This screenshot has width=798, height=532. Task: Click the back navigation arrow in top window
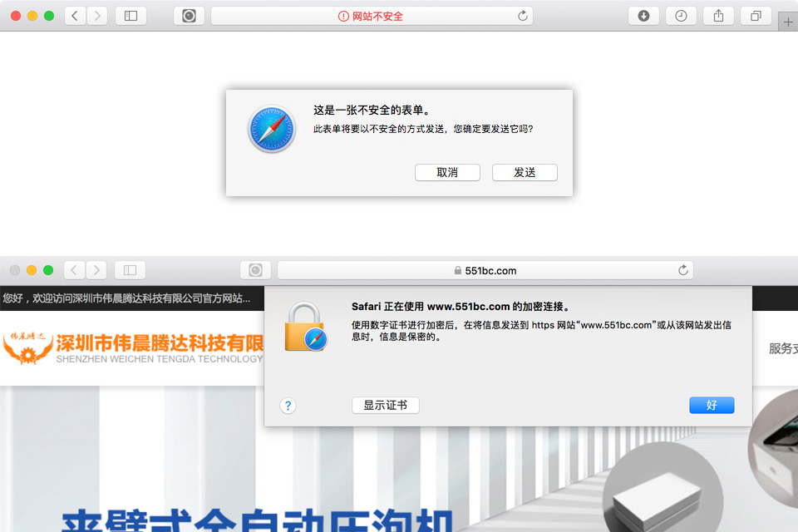tap(73, 15)
